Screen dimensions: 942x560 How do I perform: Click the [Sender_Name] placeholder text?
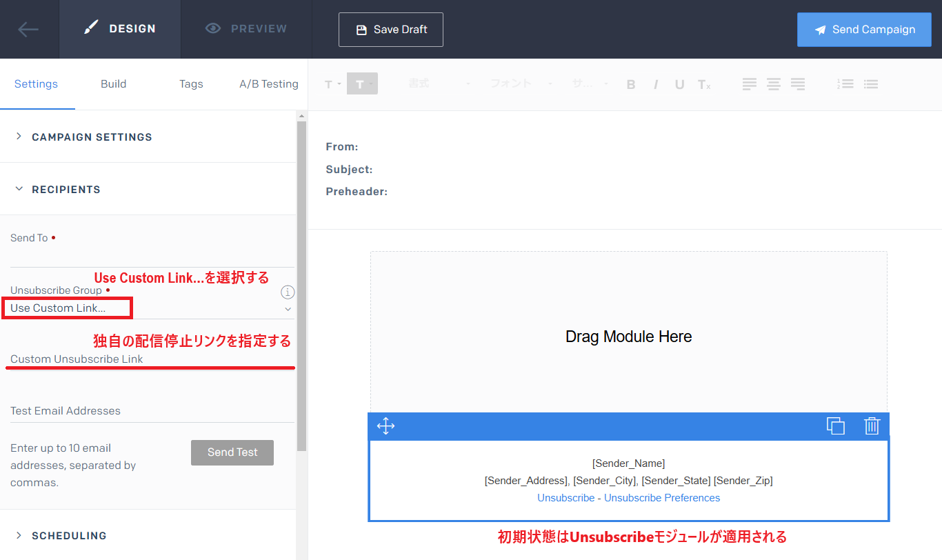[x=629, y=463]
